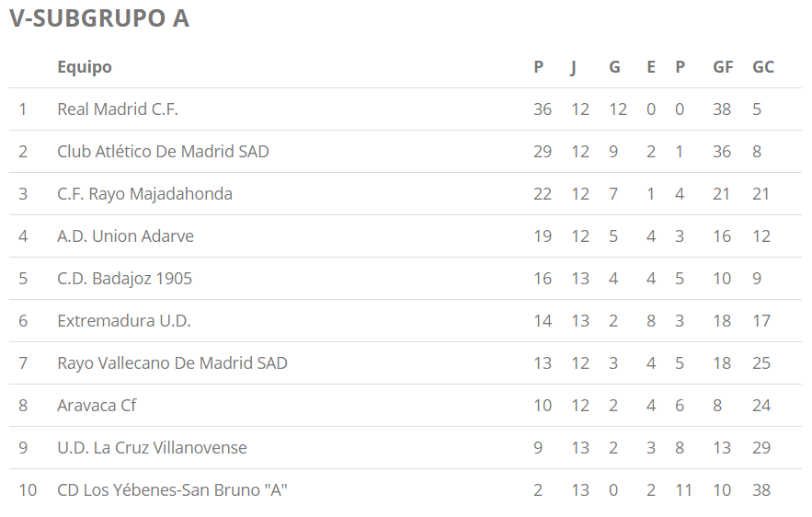Open C.F. Rayo Majadahonda team entry

click(144, 194)
